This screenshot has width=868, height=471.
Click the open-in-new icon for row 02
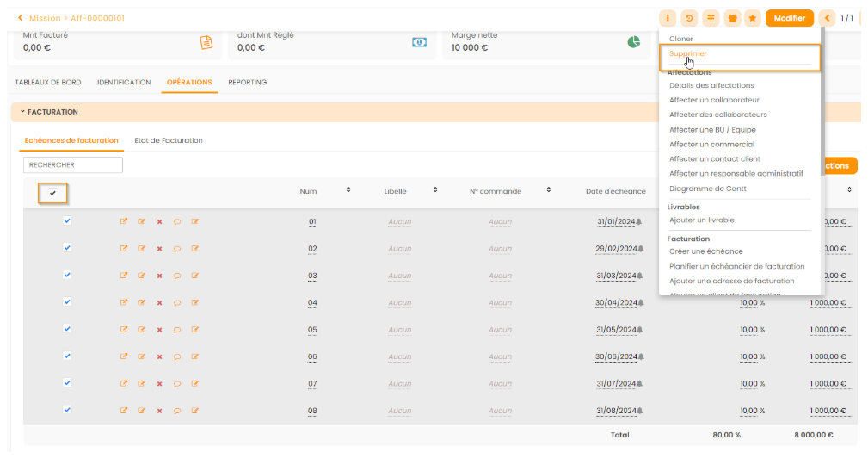coord(124,249)
